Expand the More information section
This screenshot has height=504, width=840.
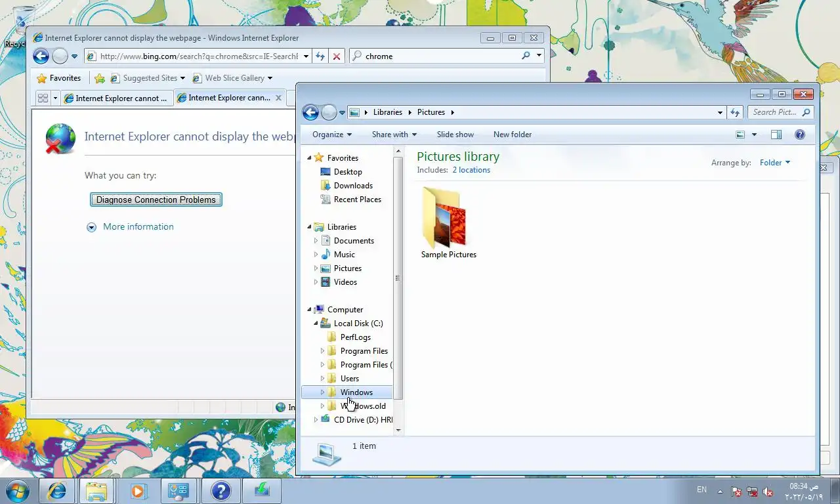pyautogui.click(x=131, y=227)
